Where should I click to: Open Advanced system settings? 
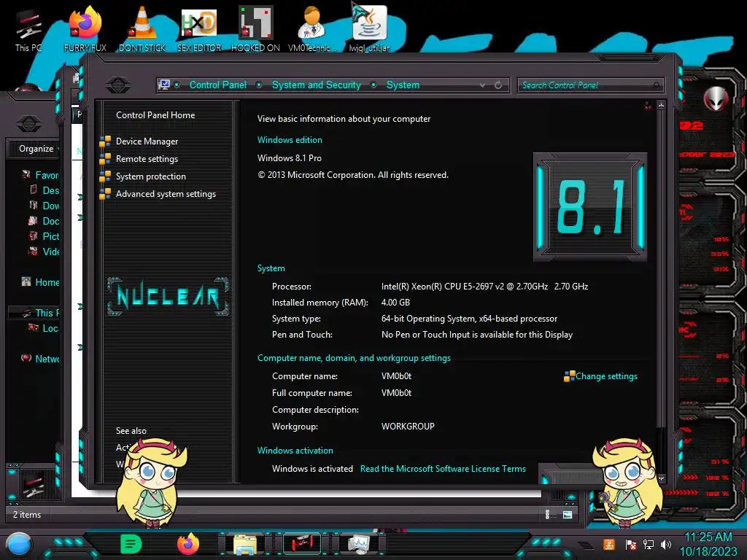[x=166, y=194]
